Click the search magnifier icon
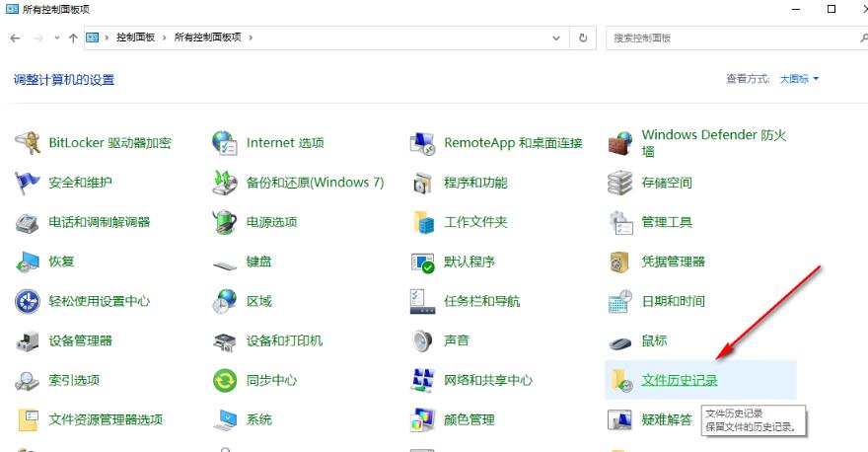Viewport: 868px width, 452px height. pos(864,38)
